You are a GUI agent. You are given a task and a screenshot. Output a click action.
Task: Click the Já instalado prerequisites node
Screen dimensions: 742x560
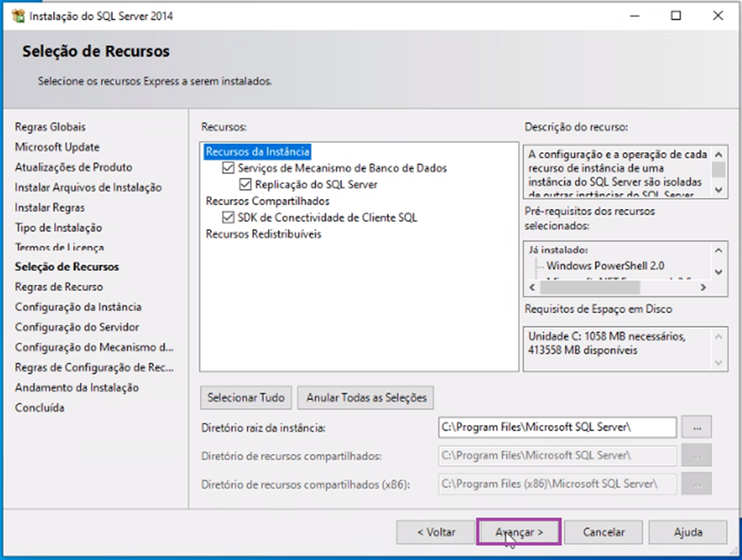point(558,250)
